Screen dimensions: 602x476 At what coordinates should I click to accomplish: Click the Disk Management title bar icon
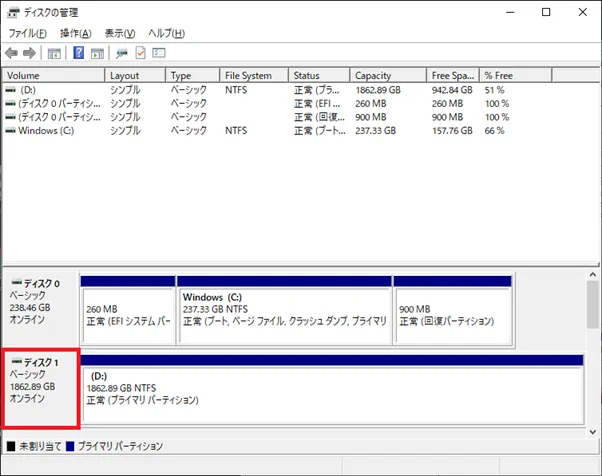13,13
